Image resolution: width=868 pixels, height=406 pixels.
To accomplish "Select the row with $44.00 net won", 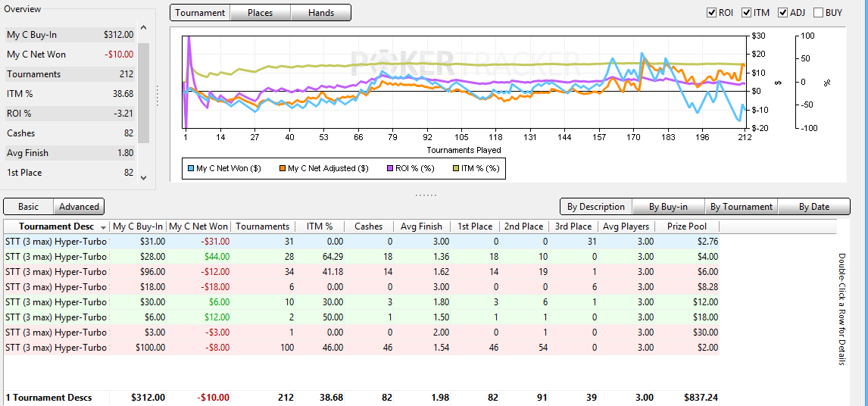I will point(361,257).
